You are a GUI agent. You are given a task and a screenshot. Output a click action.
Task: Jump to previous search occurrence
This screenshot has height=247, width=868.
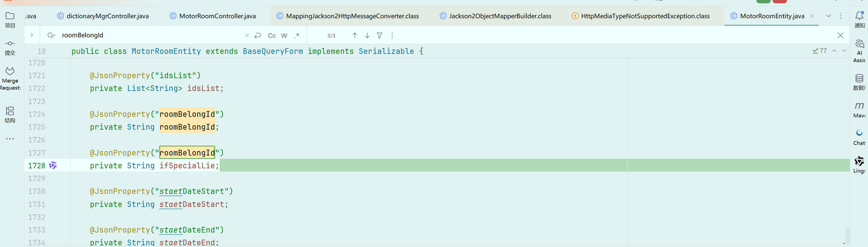[x=355, y=35]
